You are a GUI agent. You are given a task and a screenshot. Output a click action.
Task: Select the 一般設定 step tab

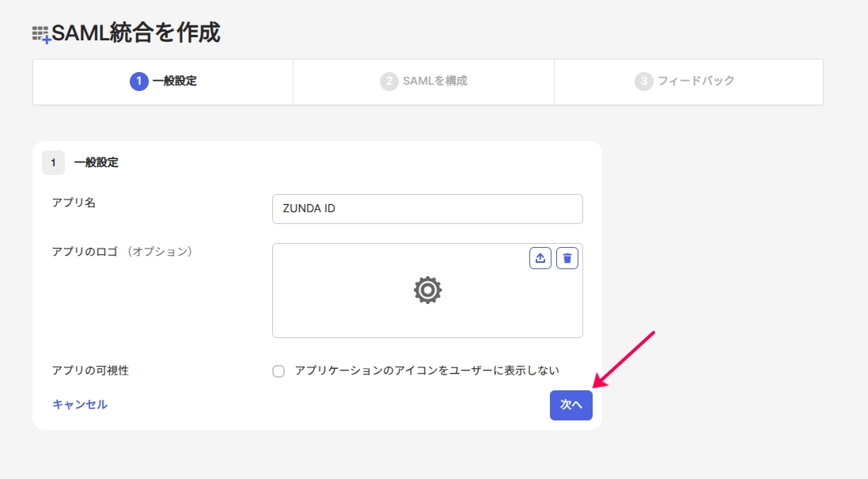click(163, 82)
